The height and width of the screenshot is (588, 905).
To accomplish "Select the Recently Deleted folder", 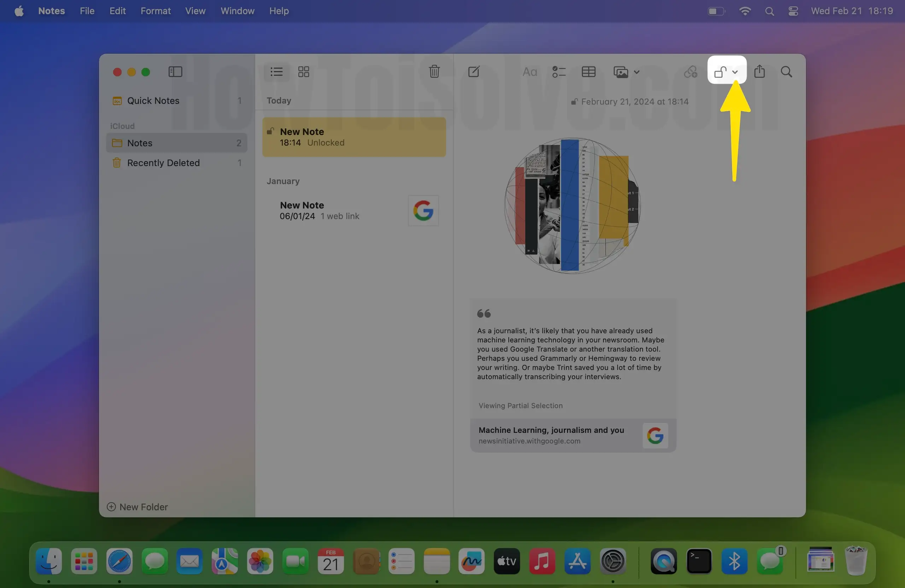I will coord(163,163).
